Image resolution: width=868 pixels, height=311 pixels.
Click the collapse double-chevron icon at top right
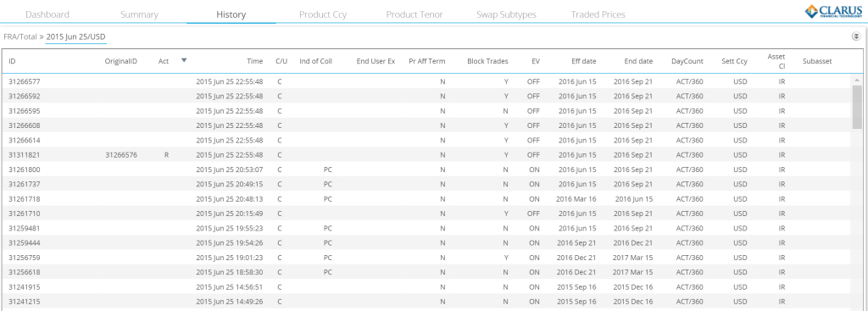tap(856, 36)
